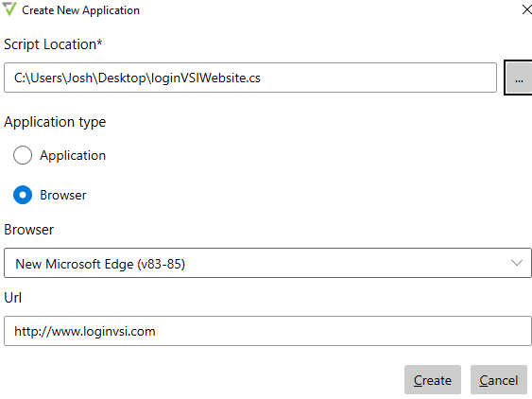Click the Script Location* label
The width and height of the screenshot is (532, 399).
pyautogui.click(x=53, y=44)
